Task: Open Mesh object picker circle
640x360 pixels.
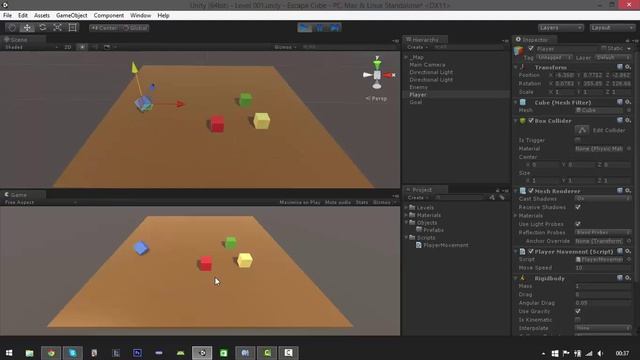Action: [x=629, y=110]
